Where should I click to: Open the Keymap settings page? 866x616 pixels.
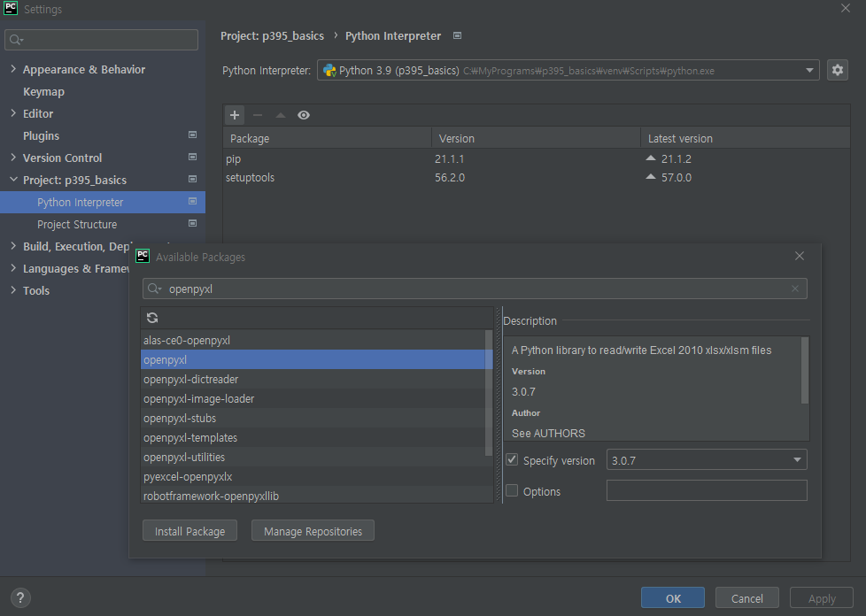point(43,92)
